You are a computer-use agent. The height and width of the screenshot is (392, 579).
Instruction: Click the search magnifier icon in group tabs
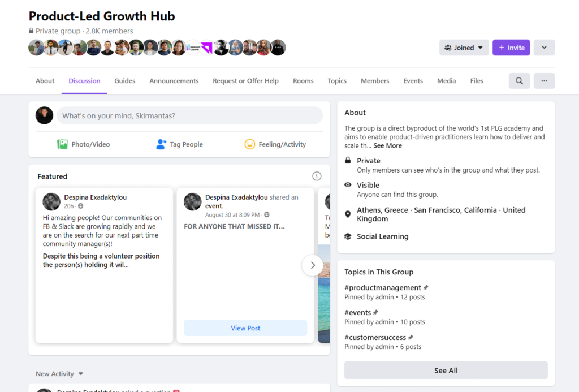coord(519,81)
